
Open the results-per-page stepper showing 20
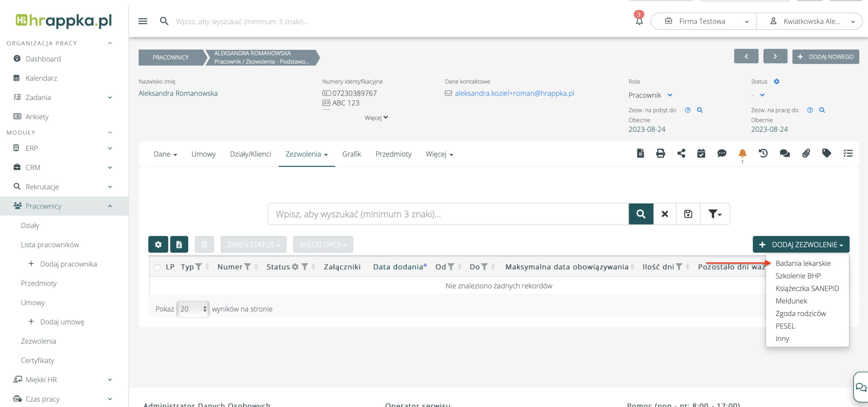193,309
